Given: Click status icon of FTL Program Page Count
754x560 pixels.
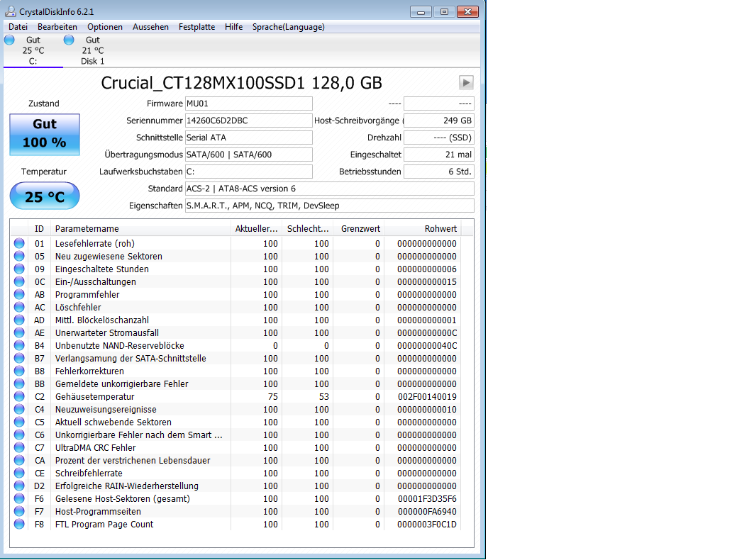Looking at the screenshot, I should 19,524.
